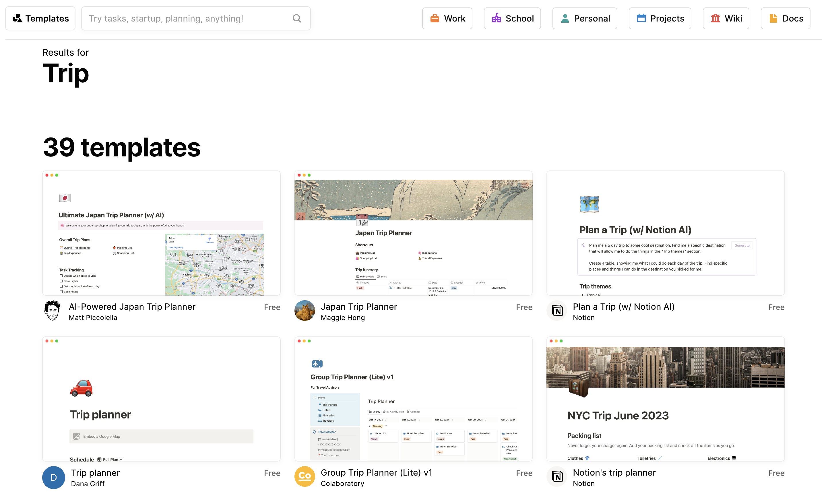Viewport: 830px width, 504px height.
Task: Click the Colaboratory yellow logo icon
Action: click(x=305, y=476)
